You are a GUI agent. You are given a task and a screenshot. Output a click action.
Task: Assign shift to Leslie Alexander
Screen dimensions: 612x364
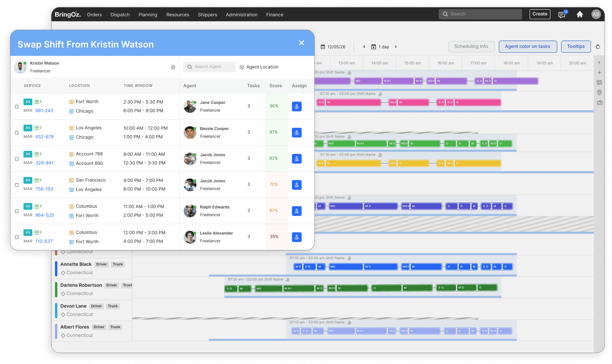297,237
